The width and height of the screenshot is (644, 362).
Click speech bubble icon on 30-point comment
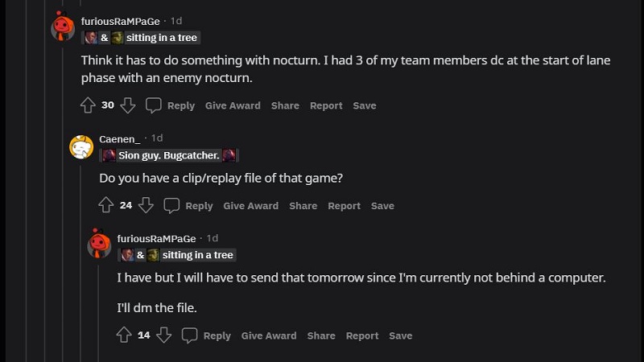pyautogui.click(x=154, y=105)
